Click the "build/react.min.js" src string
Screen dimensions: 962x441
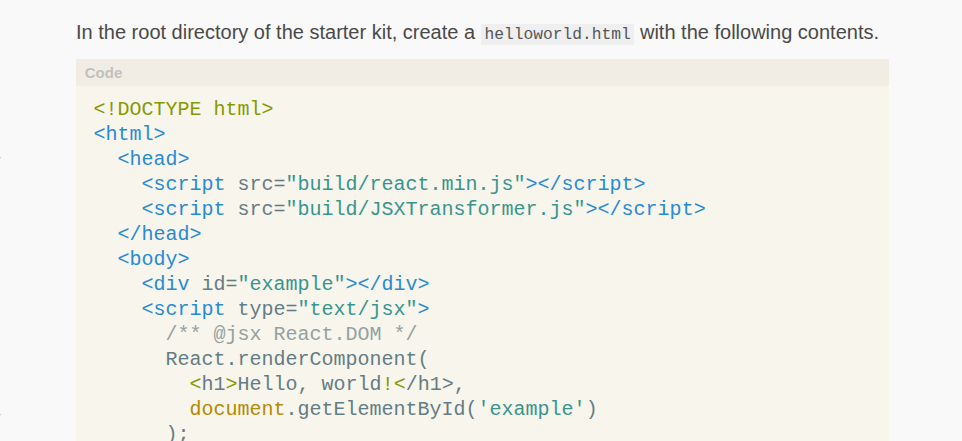click(406, 184)
